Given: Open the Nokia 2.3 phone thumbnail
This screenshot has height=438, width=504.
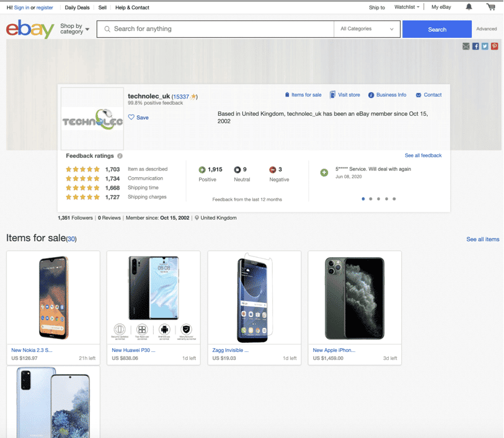Looking at the screenshot, I should pos(53,297).
